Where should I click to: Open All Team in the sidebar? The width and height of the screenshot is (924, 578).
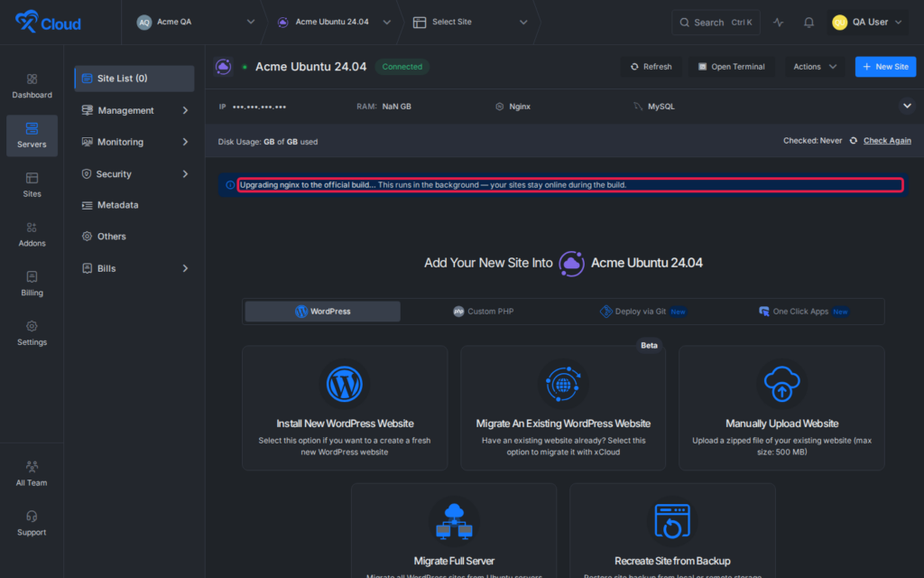point(32,473)
